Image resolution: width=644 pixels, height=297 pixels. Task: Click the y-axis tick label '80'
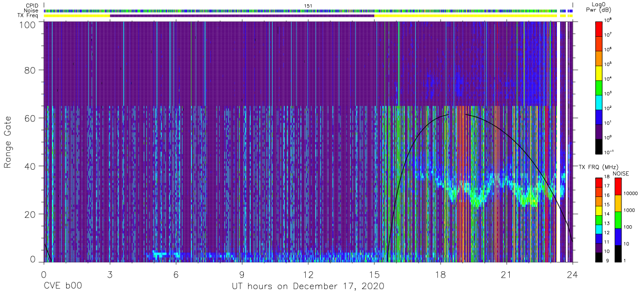click(x=31, y=70)
